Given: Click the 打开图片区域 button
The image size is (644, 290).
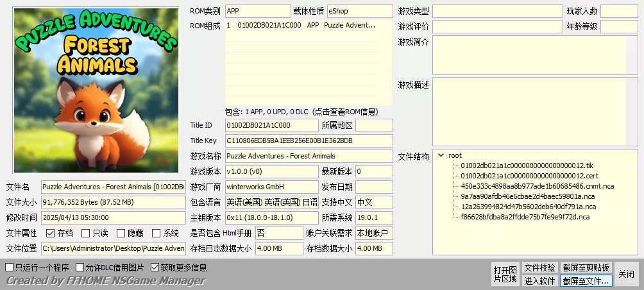Looking at the screenshot, I should [505, 274].
